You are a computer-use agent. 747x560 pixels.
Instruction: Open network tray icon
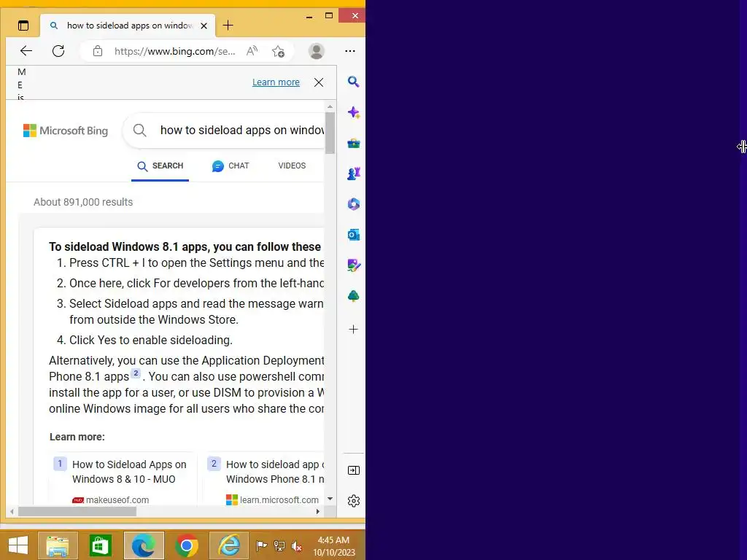[x=279, y=545]
